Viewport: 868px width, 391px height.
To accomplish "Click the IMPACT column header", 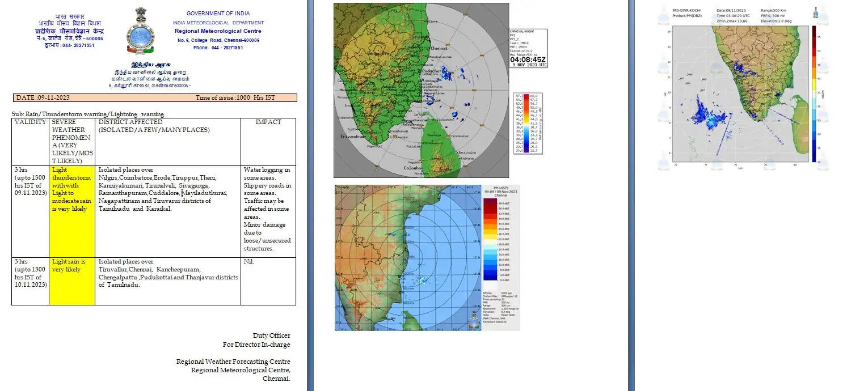I will tap(268, 122).
